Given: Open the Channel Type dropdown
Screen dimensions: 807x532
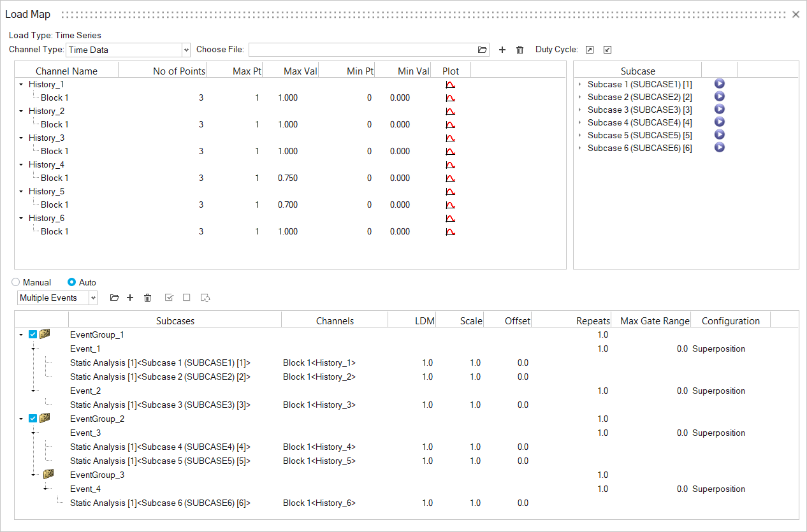Looking at the screenshot, I should point(186,50).
